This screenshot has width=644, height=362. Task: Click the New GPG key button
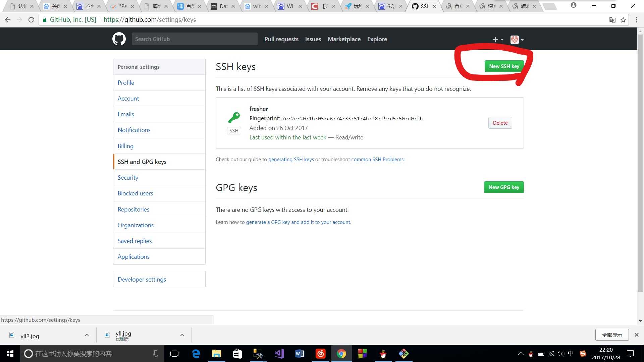coord(503,187)
